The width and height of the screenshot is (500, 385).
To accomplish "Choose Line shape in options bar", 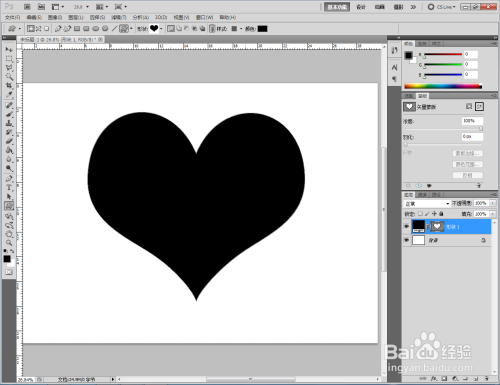I will pos(114,29).
